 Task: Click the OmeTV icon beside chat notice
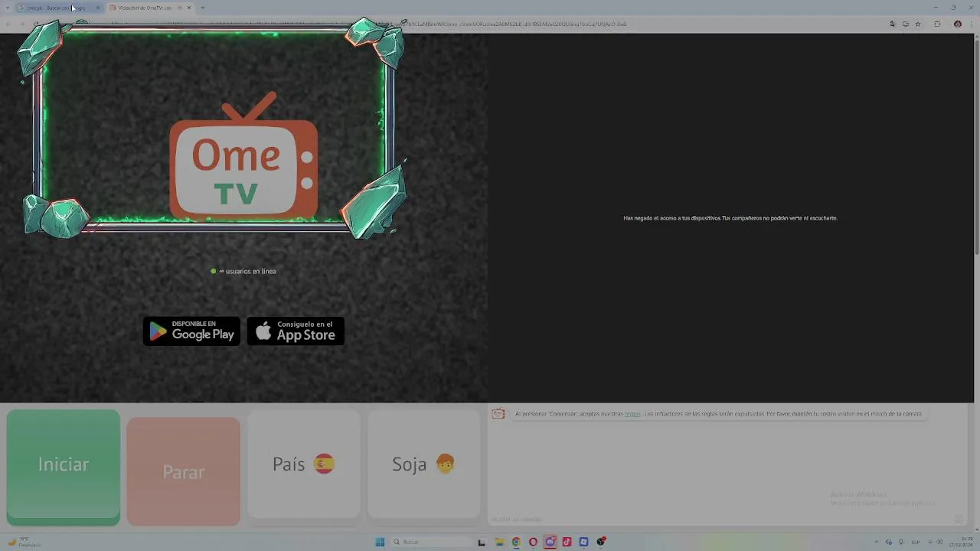coord(498,414)
